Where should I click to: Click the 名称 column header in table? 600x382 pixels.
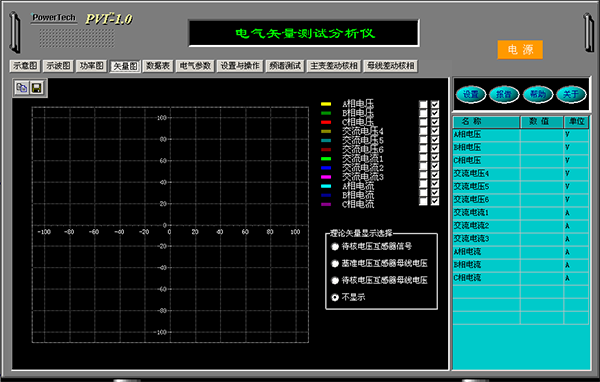pos(486,122)
